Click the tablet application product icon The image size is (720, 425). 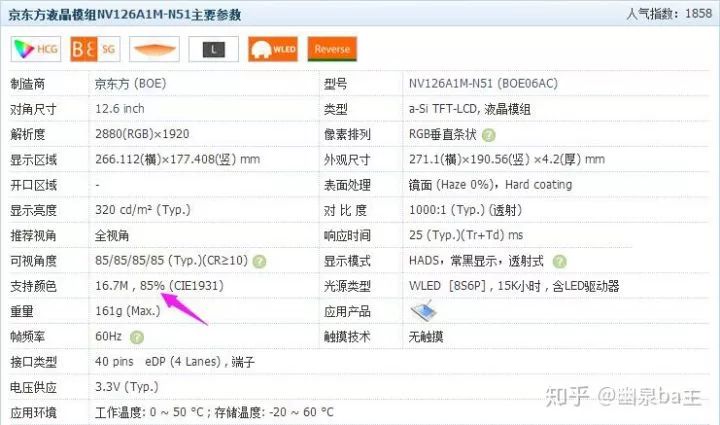point(423,311)
